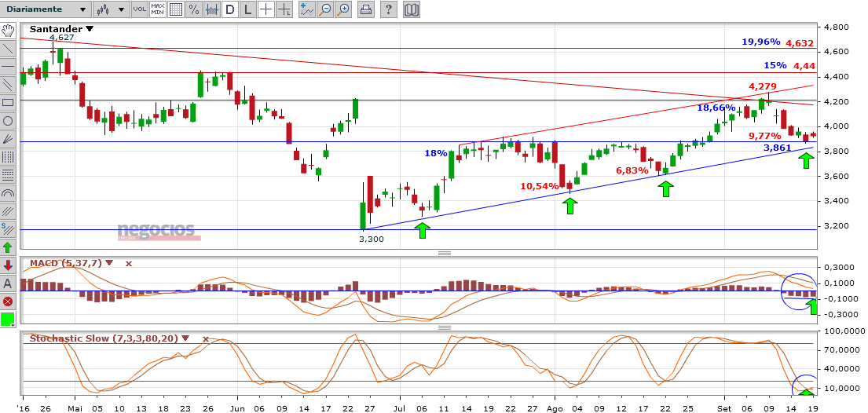The image size is (868, 413).
Task: Click the compress chart width icon
Action: coord(211,9)
